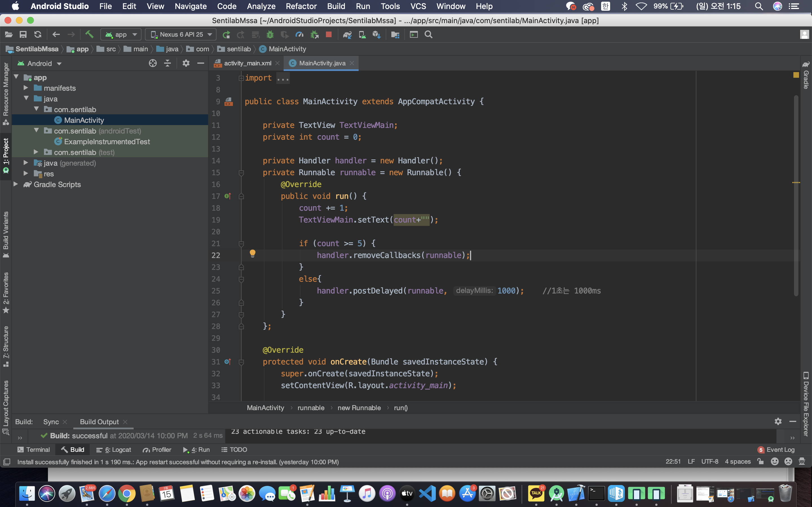Open the Nexus 6 API 25 device dropdown

[x=181, y=34]
